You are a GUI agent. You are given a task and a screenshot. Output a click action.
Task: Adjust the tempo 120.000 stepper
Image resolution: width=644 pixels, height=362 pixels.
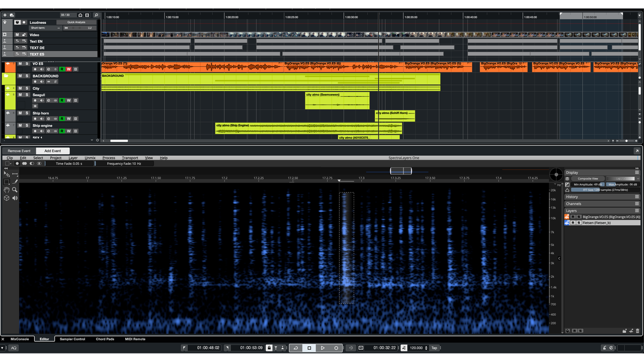427,348
